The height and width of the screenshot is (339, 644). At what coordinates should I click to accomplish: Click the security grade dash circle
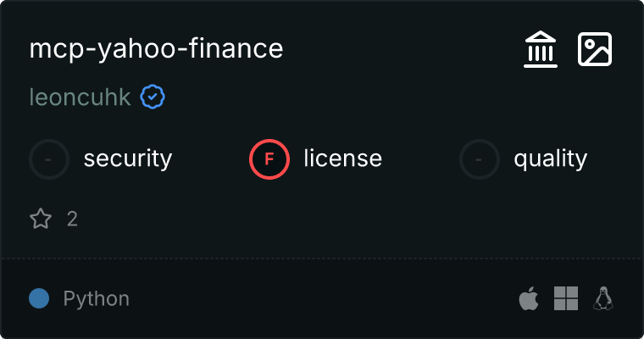pos(49,158)
